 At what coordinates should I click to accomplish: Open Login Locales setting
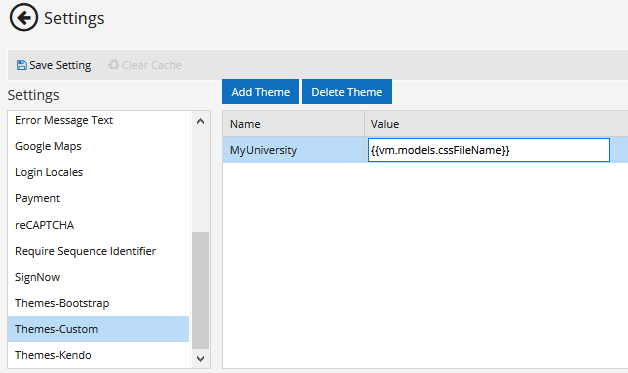pos(98,172)
